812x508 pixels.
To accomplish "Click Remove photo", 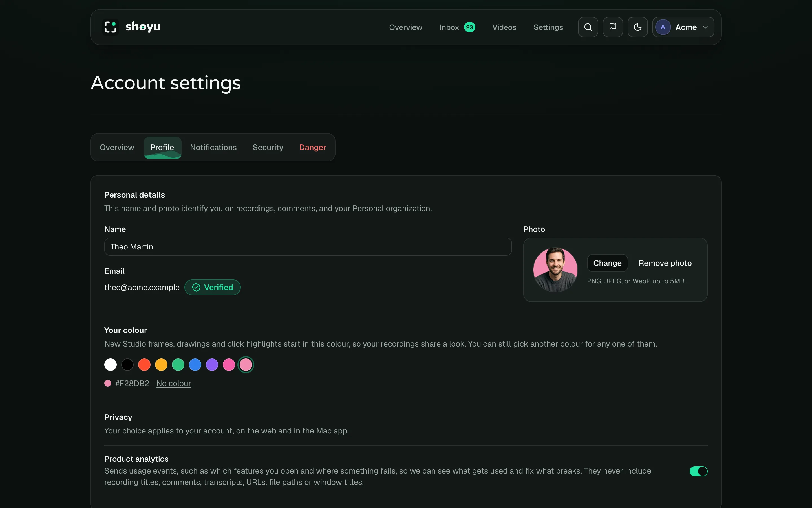I will pos(665,263).
